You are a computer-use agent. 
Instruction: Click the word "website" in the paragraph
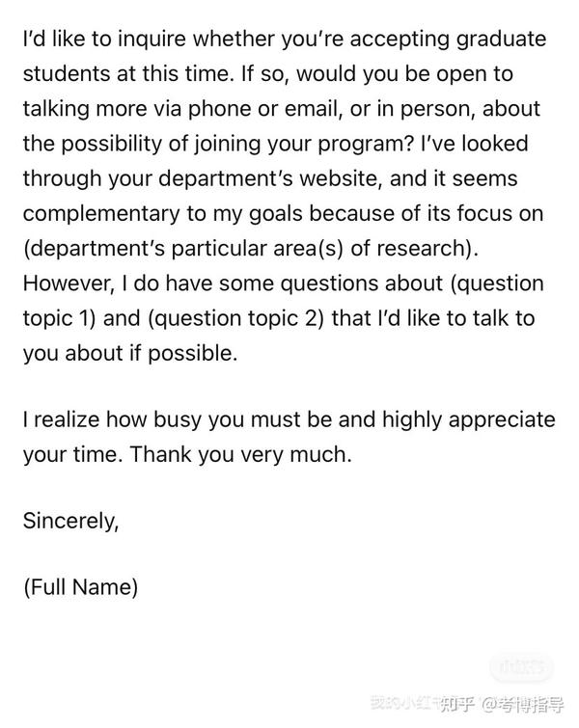point(340,178)
